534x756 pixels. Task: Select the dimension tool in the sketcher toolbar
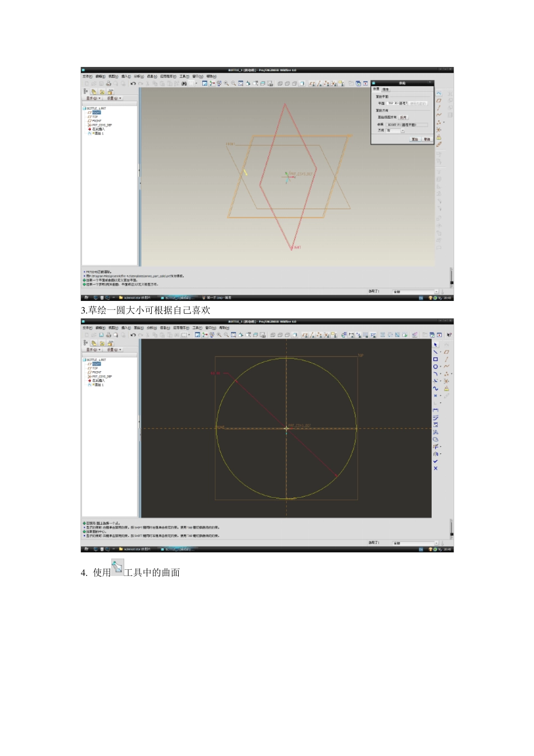[x=435, y=410]
